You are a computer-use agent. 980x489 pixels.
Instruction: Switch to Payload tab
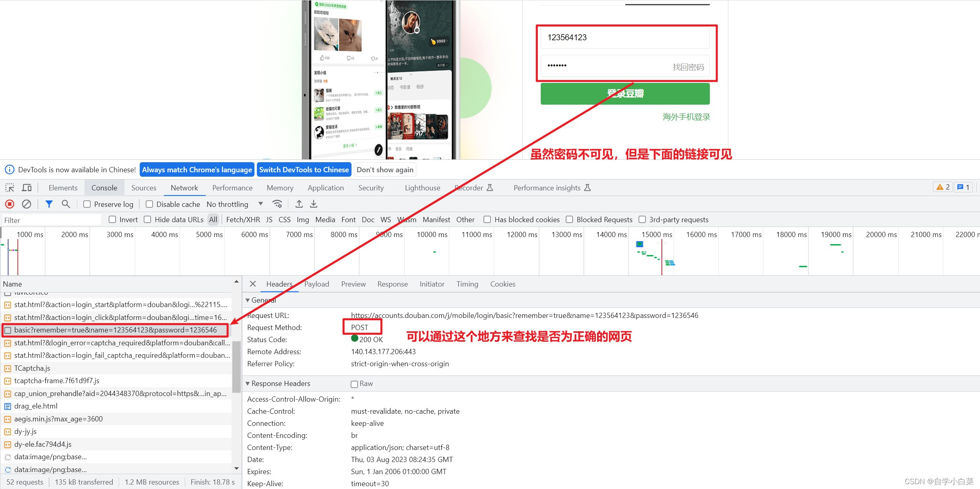coord(317,284)
